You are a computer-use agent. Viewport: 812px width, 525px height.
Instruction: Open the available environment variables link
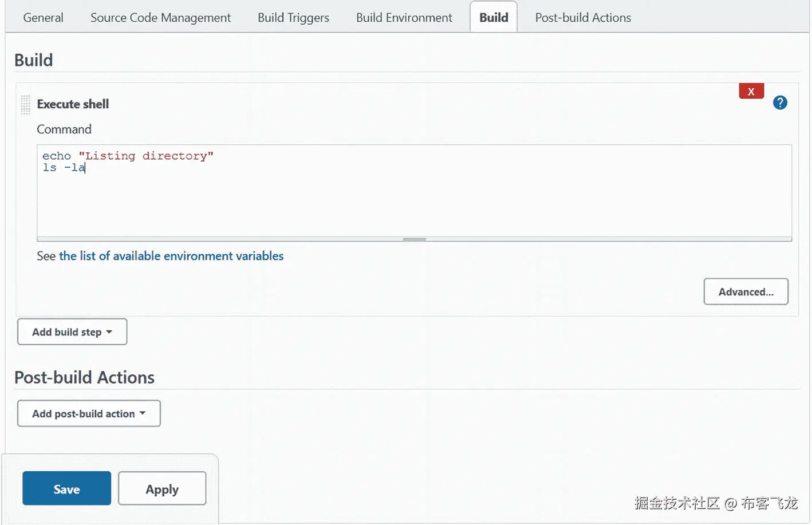coord(171,256)
